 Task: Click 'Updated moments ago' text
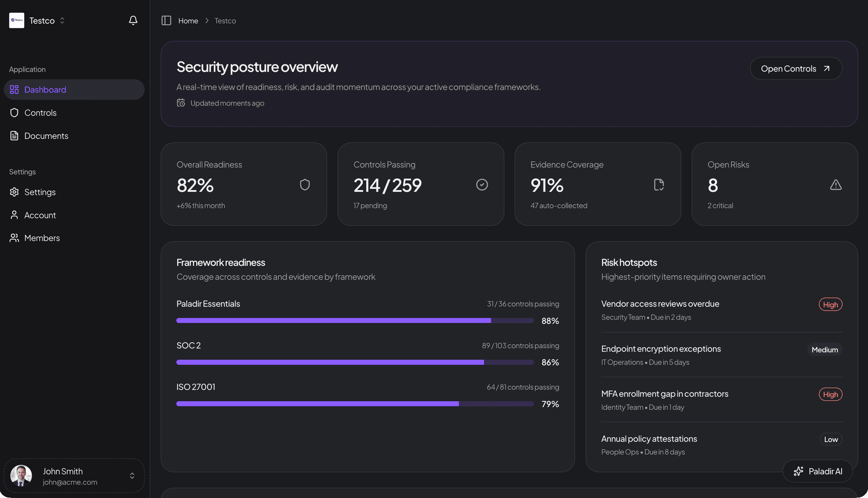coord(227,103)
